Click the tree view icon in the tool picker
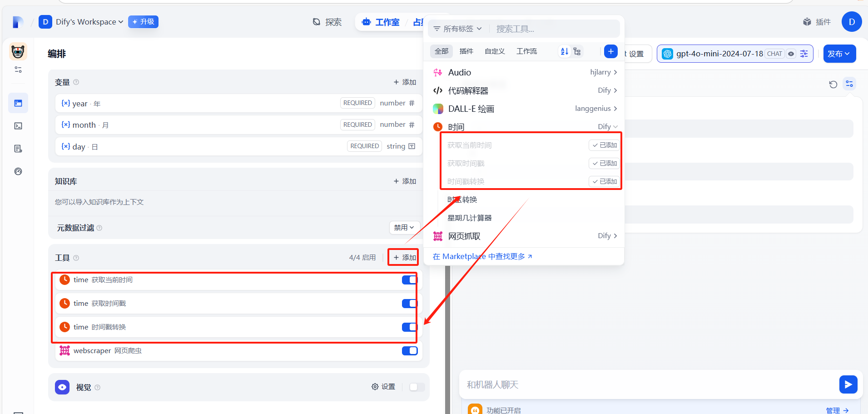 pyautogui.click(x=577, y=51)
